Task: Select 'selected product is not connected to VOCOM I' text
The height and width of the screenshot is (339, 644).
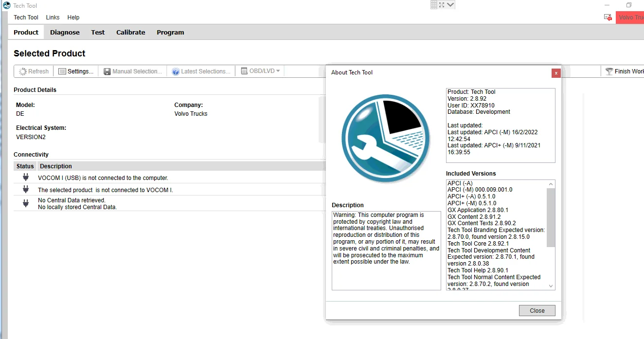Action: click(x=106, y=190)
